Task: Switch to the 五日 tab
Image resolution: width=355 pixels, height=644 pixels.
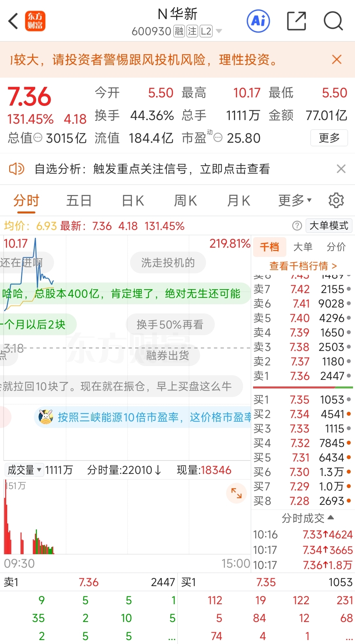Action: click(x=79, y=201)
